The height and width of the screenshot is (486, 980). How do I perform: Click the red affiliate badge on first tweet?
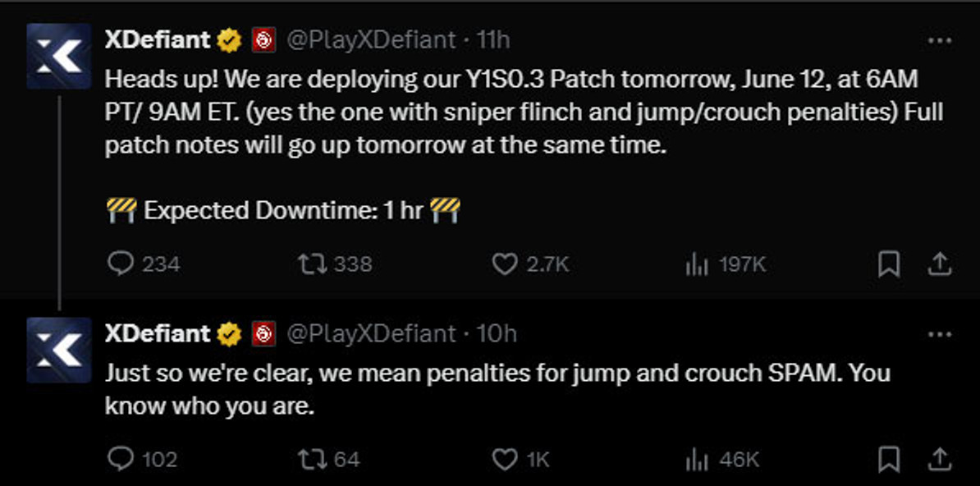tap(263, 41)
